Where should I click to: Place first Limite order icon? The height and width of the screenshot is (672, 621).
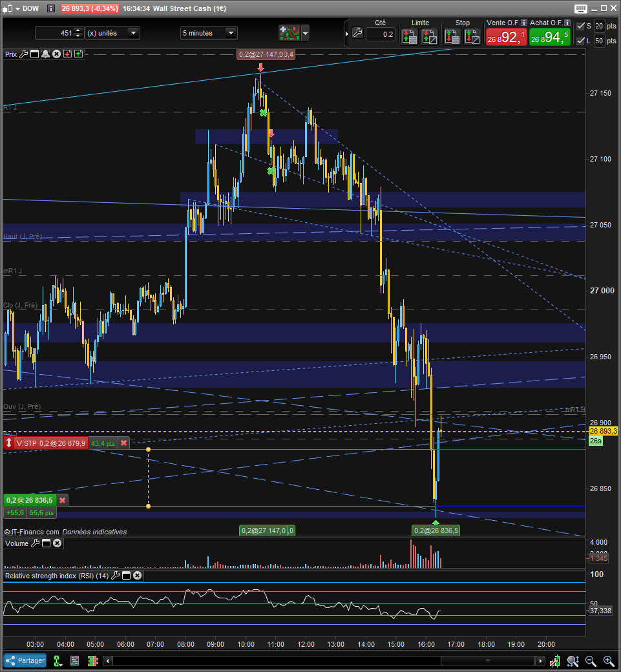[x=409, y=37]
